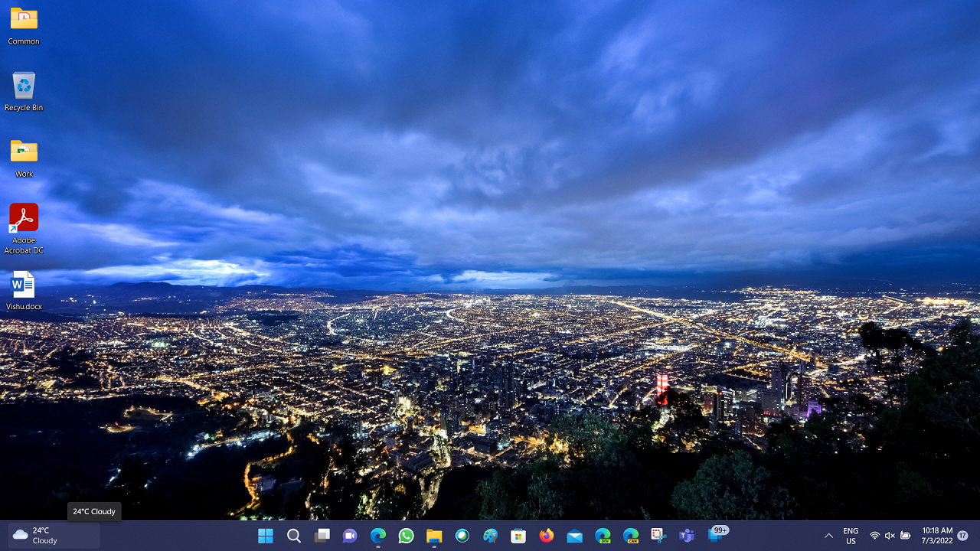
Task: Open Windows Search
Action: 294,536
